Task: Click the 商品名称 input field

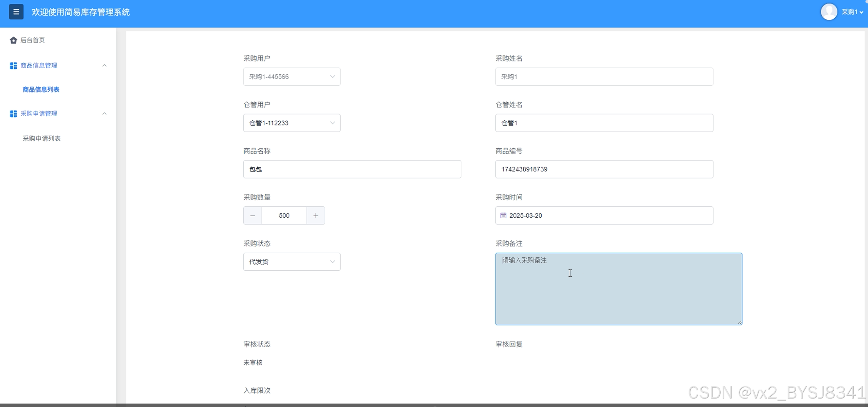Action: (x=352, y=169)
